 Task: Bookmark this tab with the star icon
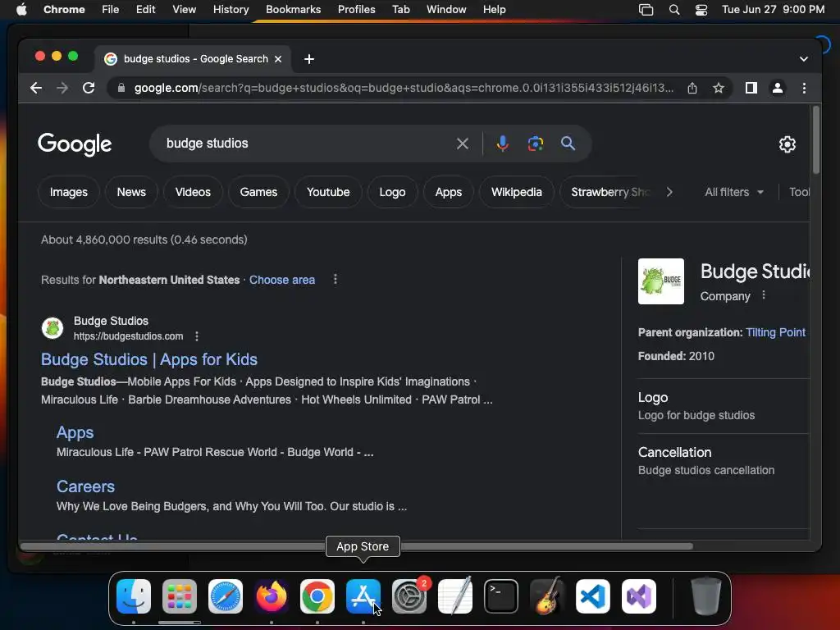pyautogui.click(x=719, y=88)
